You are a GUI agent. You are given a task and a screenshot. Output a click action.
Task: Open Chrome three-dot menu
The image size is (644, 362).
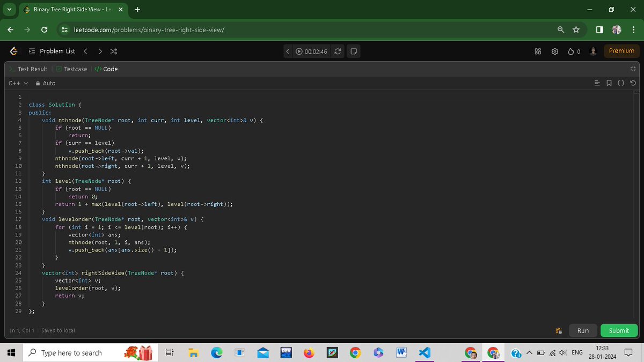coord(634,29)
